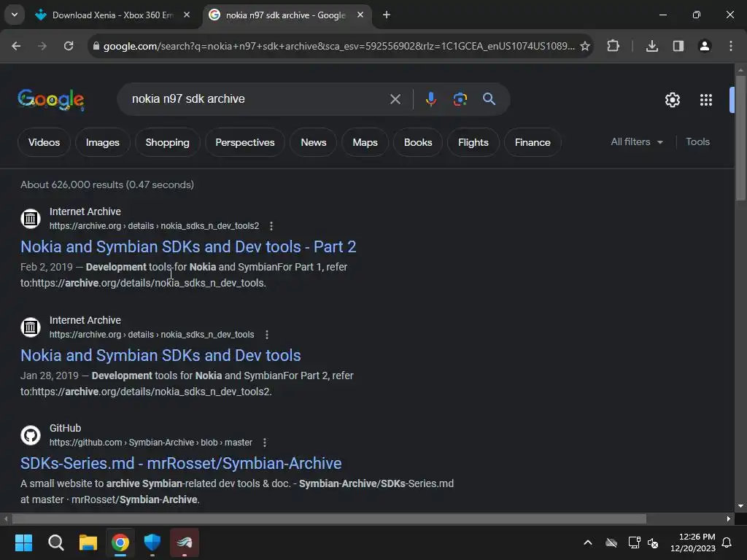The height and width of the screenshot is (560, 747).
Task: Click the magnifier search submit icon
Action: pos(489,99)
